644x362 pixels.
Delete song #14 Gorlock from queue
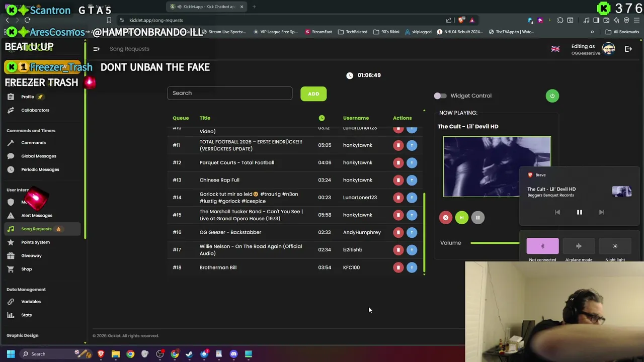tap(398, 198)
